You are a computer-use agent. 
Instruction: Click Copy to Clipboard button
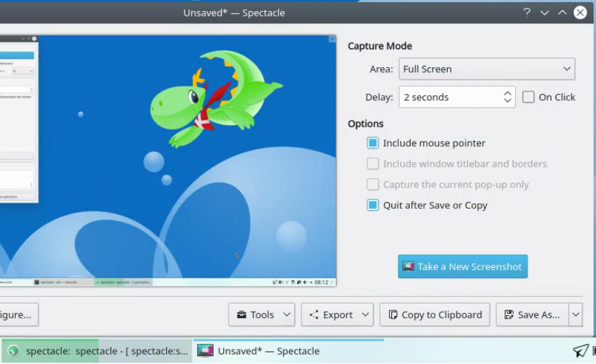tap(435, 315)
